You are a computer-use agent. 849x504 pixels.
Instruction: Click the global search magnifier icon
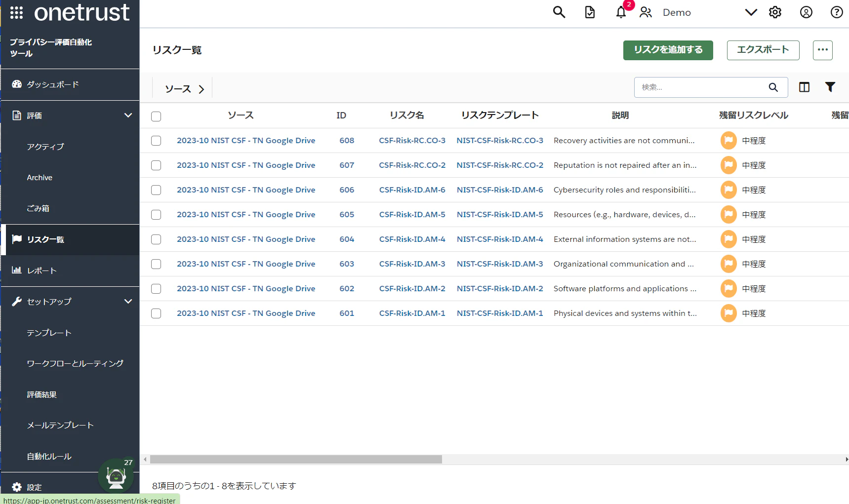pos(559,12)
